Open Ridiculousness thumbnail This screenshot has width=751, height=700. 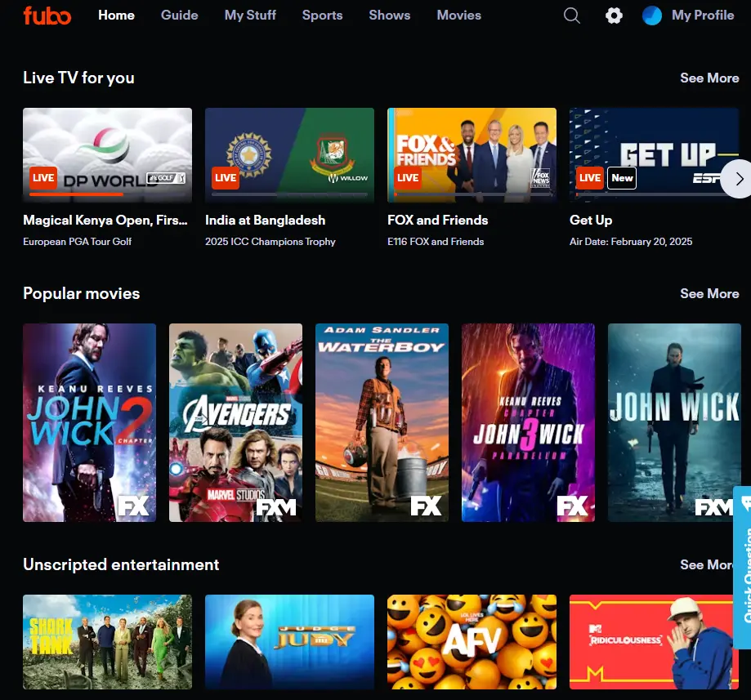[x=654, y=642]
